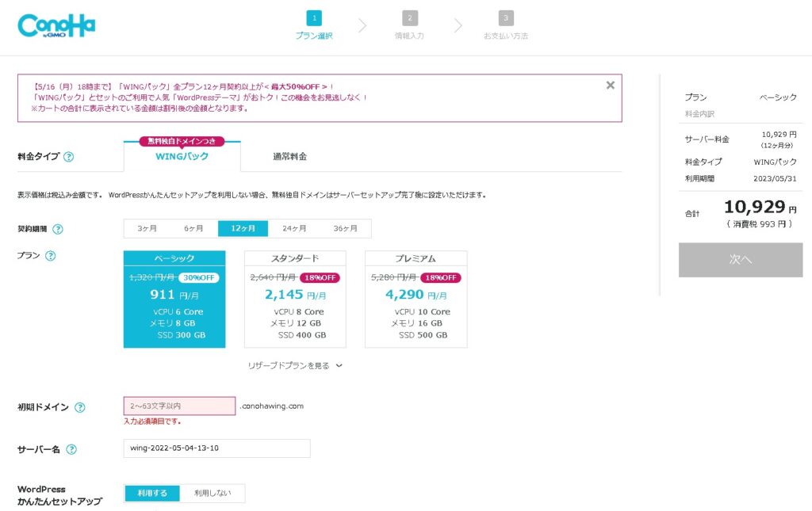Image resolution: width=812 pixels, height=511 pixels.
Task: Click step 1 プラン選択 indicator
Action: tap(314, 25)
